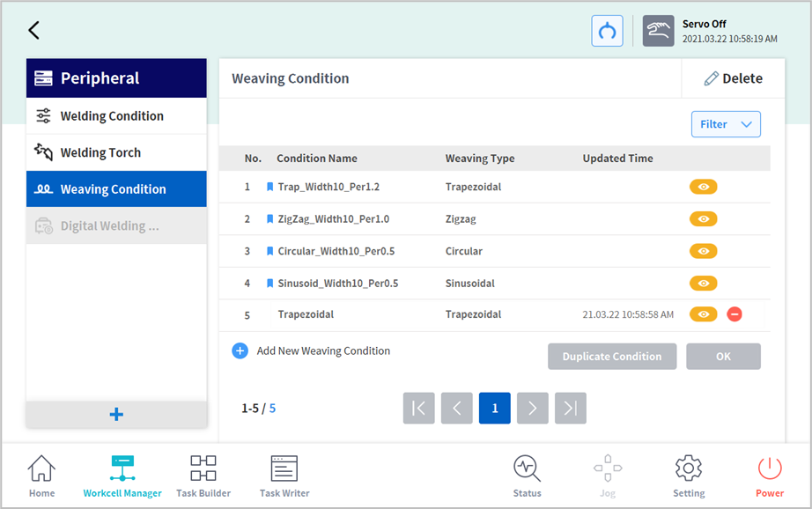Remove the Trapezoidal condition with red minus
Viewport: 812px width, 509px height.
click(x=734, y=314)
